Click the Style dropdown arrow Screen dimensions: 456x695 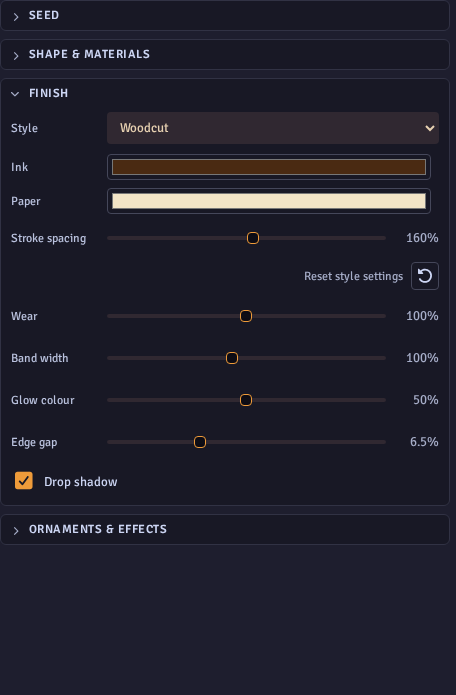pos(429,128)
